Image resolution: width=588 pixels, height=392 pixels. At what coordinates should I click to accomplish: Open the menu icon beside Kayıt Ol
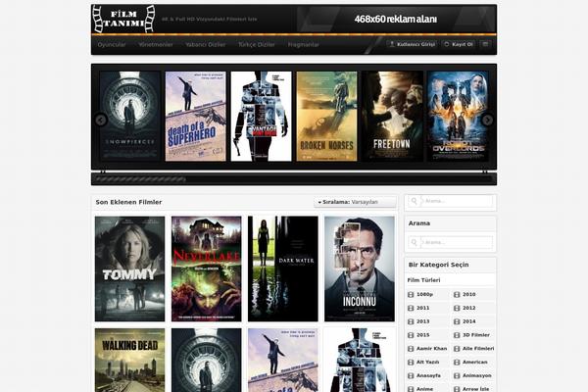click(485, 44)
